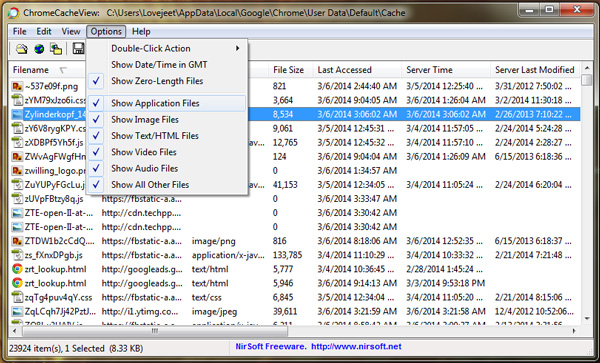Image resolution: width=600 pixels, height=363 pixels.
Task: Click the vertical scrollbar up arrow
Action: coord(587,68)
